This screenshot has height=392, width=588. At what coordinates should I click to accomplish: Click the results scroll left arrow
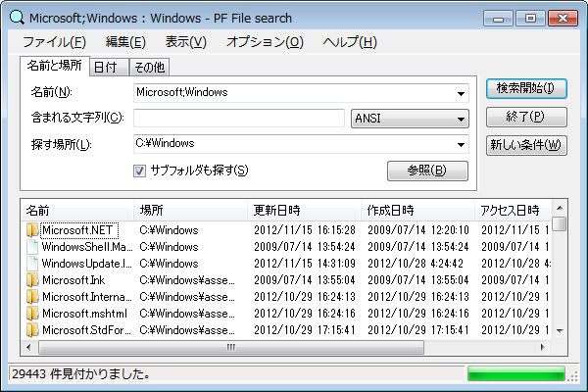[x=28, y=347]
